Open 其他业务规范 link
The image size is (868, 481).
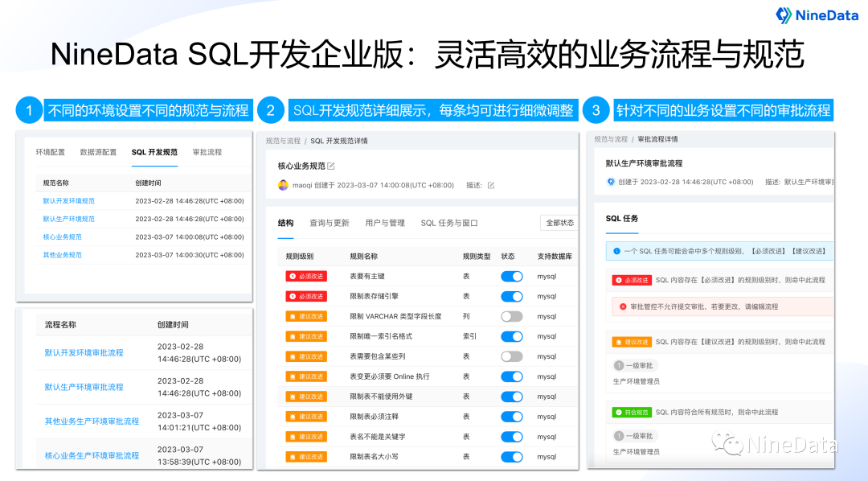coord(62,255)
